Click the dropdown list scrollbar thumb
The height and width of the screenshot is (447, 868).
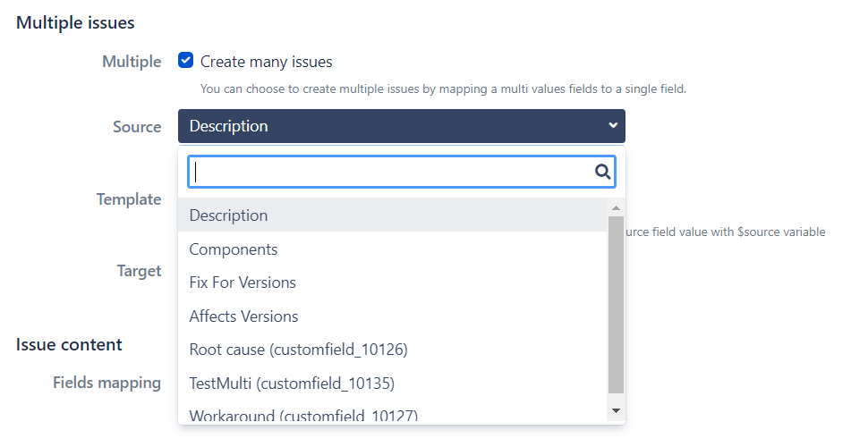tap(616, 304)
